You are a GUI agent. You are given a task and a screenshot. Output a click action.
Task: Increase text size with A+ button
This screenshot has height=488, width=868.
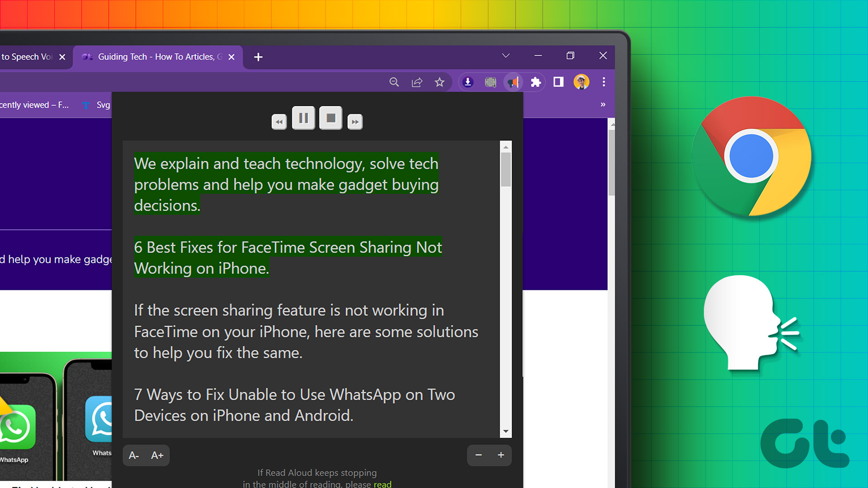coord(157,455)
